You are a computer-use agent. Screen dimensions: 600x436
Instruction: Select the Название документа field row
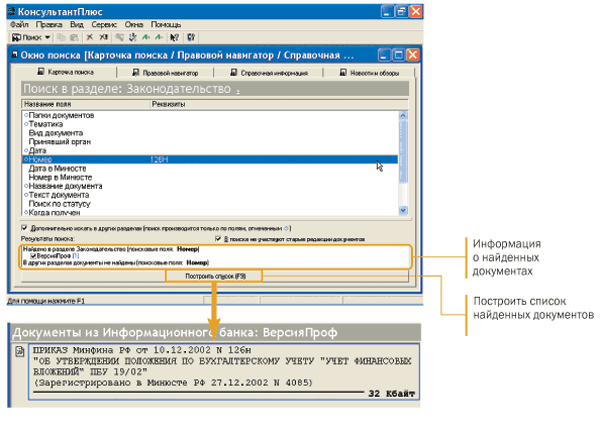click(x=210, y=186)
